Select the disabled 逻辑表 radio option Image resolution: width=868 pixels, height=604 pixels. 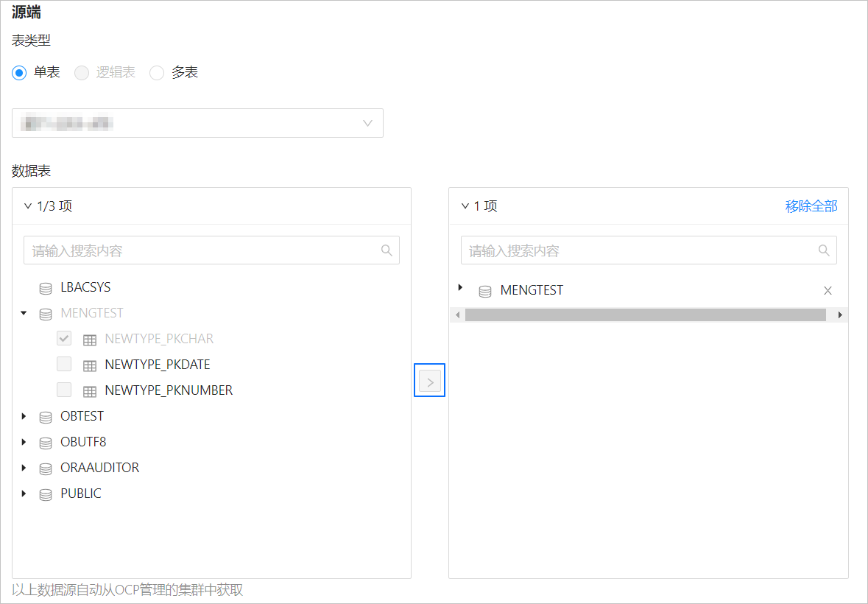pyautogui.click(x=82, y=72)
